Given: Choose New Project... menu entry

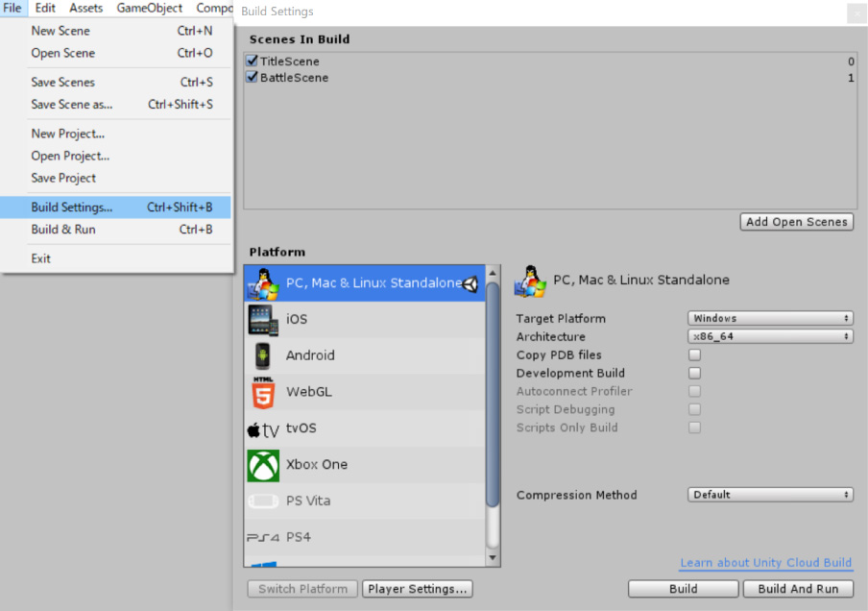Looking at the screenshot, I should 115,134.
